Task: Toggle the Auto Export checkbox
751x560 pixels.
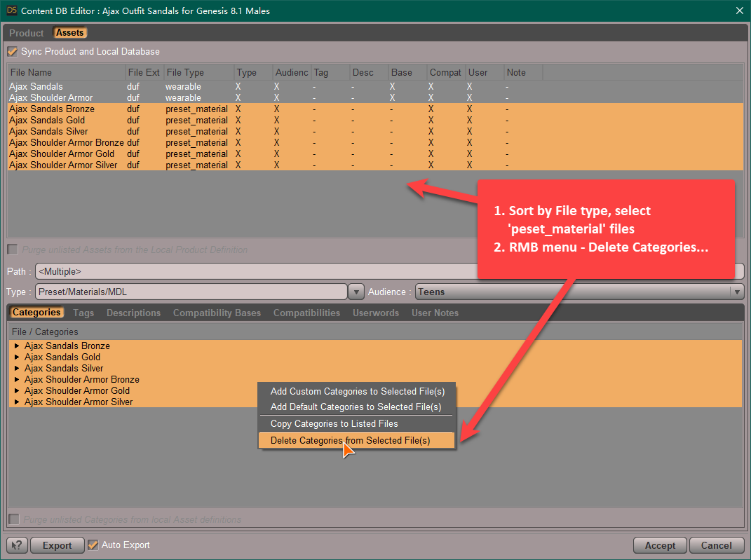Action: pyautogui.click(x=93, y=545)
